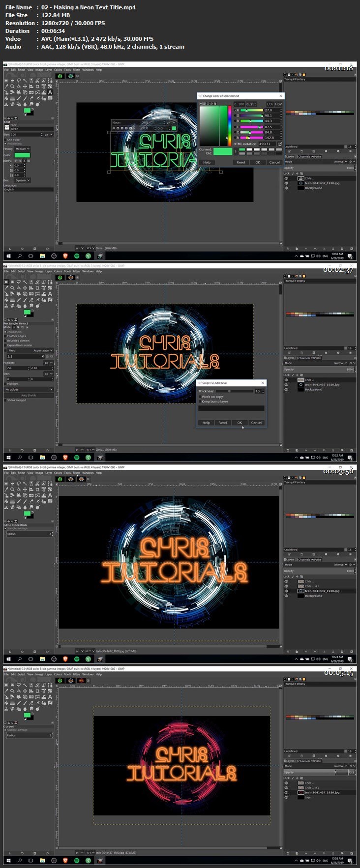The height and width of the screenshot is (868, 360).
Task: Hide 'Chris ... #1' layer in 00:03:56 frame
Action: click(x=286, y=586)
